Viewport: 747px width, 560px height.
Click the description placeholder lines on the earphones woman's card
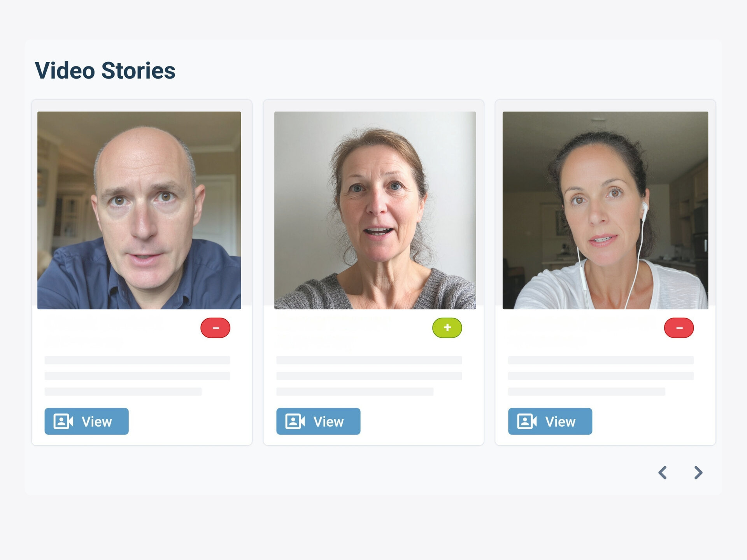tap(600, 376)
